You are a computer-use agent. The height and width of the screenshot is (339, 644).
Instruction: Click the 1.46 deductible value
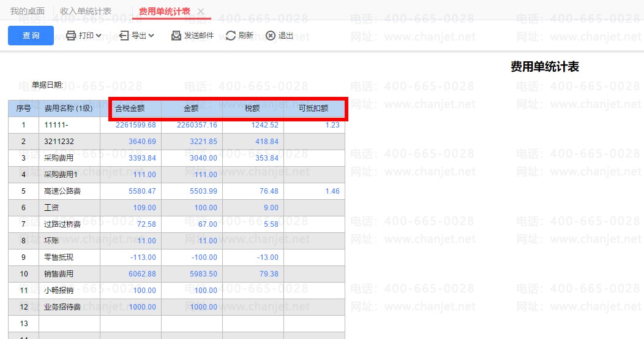[x=332, y=191]
